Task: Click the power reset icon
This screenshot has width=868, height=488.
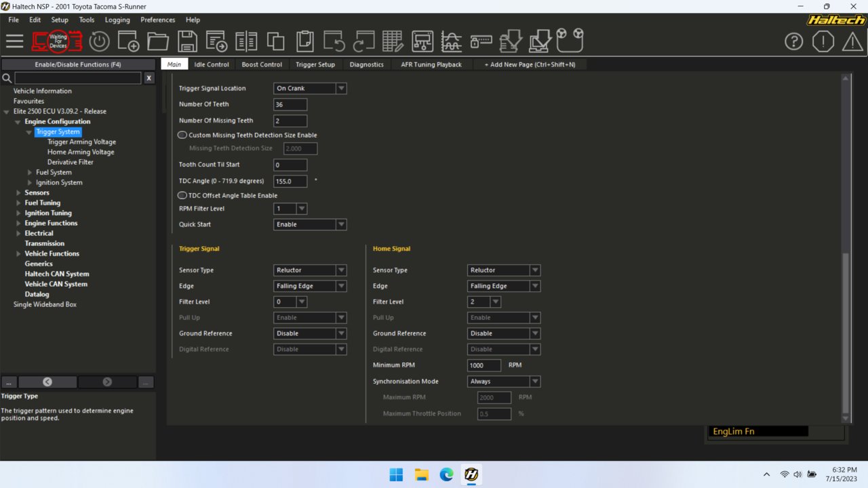Action: tap(99, 41)
